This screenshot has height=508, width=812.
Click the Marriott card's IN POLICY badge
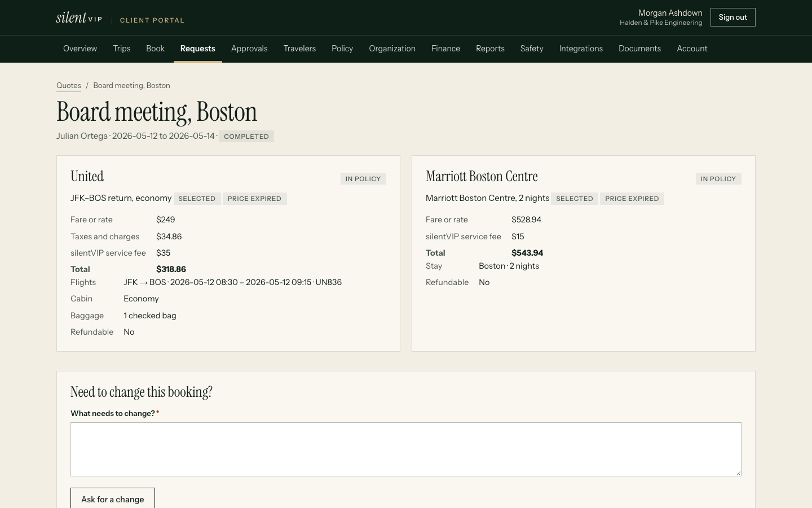click(718, 179)
